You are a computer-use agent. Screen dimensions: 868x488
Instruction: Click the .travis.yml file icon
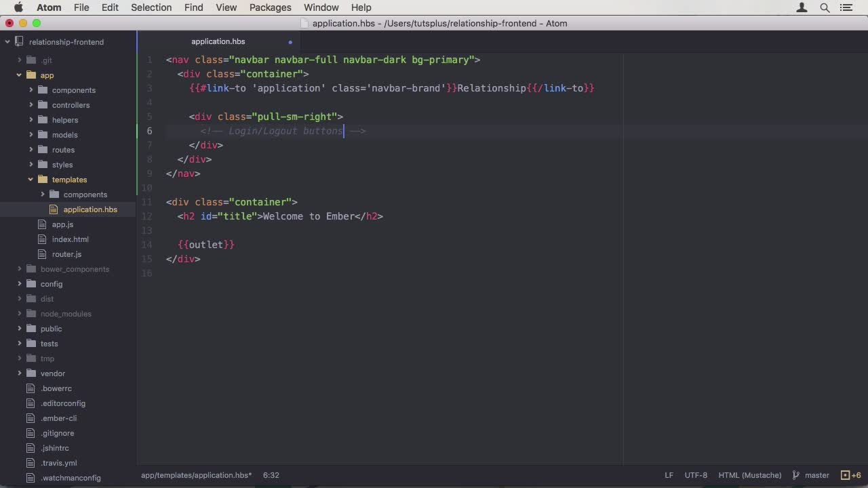31,463
